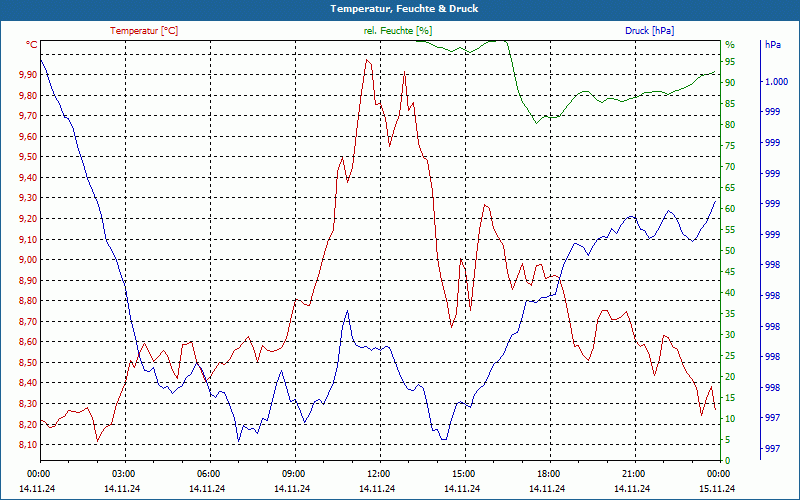800x500 pixels.
Task: Click the '50' humidity axis value
Action: [x=730, y=251]
